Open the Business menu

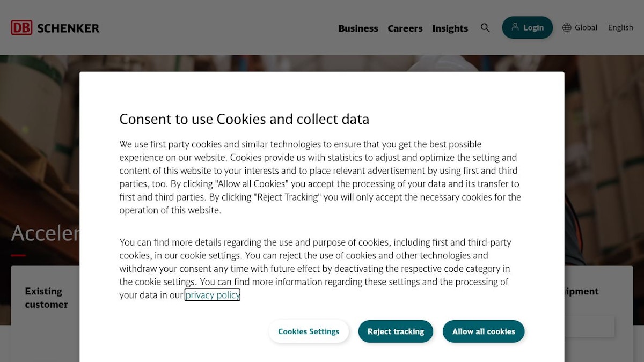[x=358, y=28]
